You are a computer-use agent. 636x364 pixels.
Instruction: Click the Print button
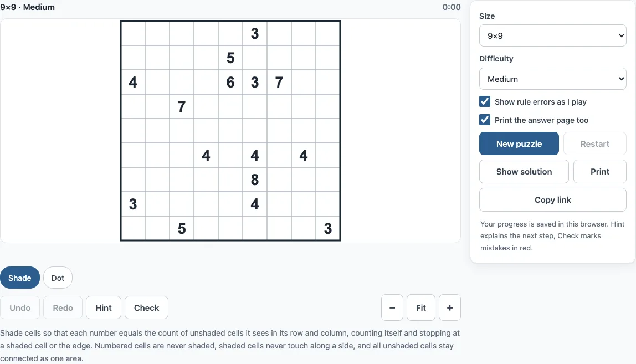pyautogui.click(x=599, y=171)
